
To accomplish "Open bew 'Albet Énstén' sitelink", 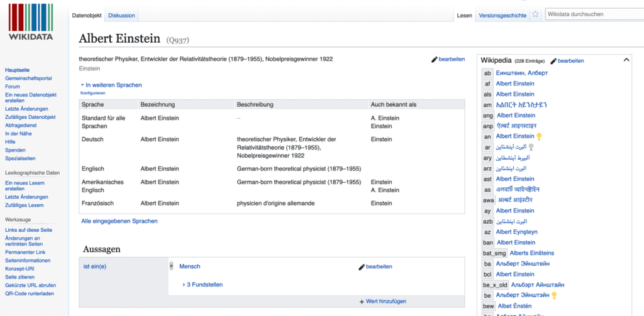I will coord(514,306).
